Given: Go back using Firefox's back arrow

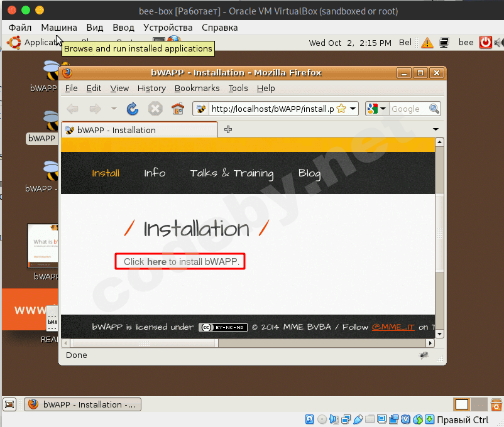Looking at the screenshot, I should pos(73,109).
